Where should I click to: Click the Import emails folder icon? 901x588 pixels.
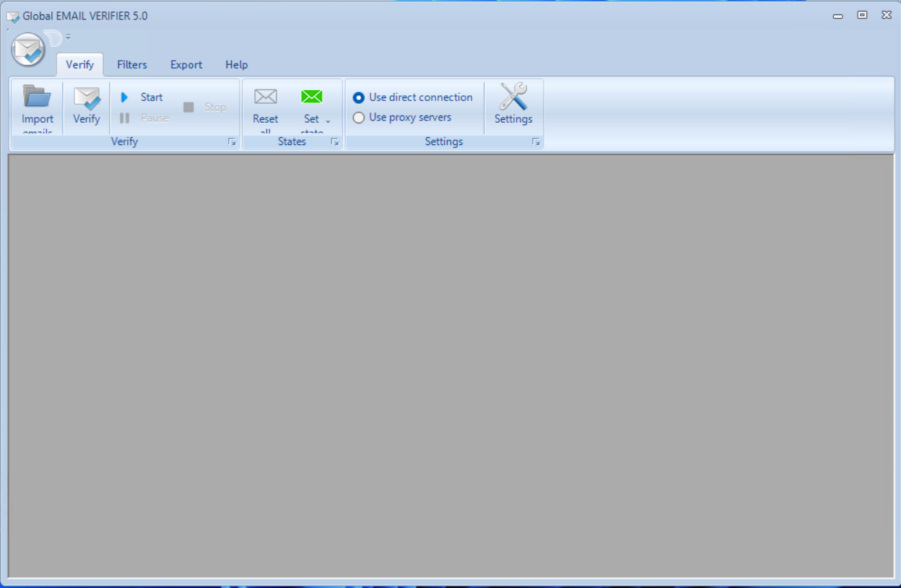37,97
